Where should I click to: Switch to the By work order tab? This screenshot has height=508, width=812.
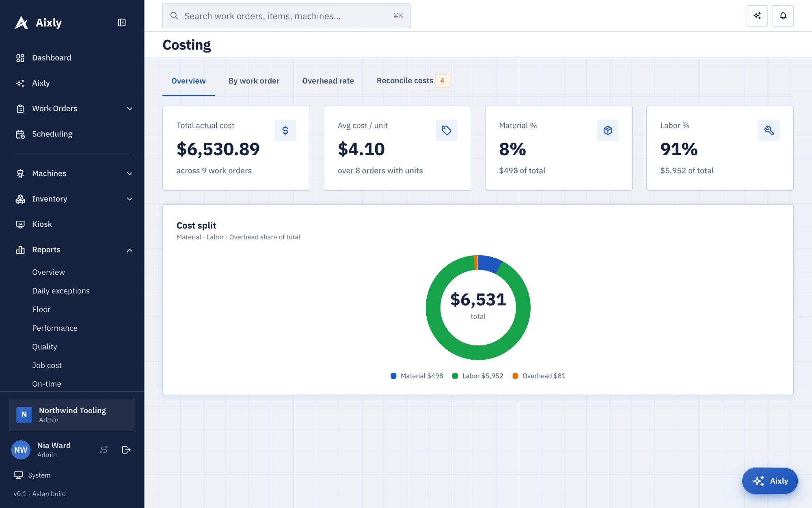pos(254,81)
